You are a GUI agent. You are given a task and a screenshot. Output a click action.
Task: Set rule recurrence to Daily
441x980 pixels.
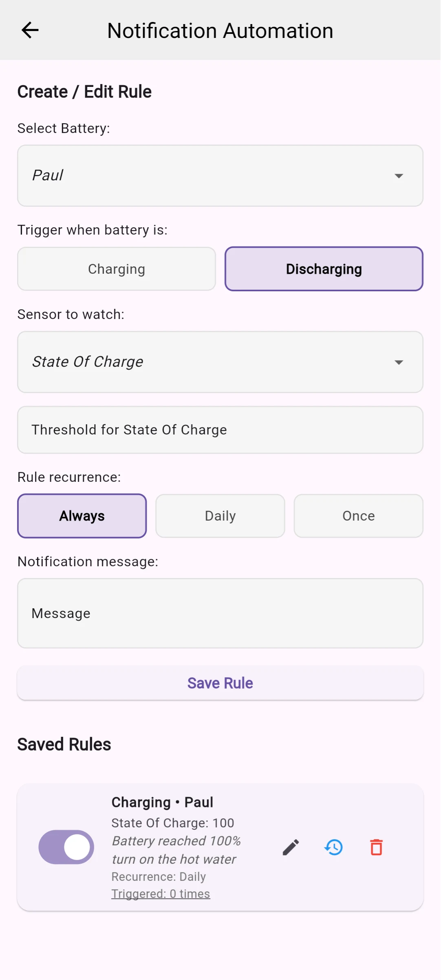tap(220, 516)
